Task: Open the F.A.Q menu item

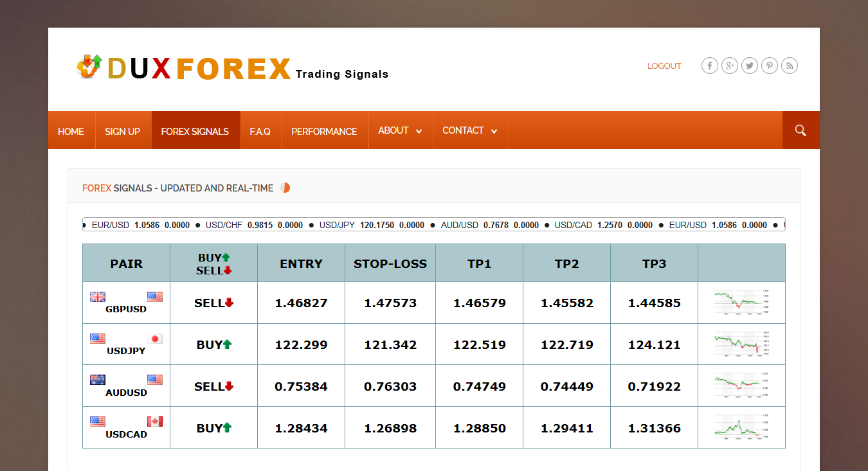Action: [260, 131]
